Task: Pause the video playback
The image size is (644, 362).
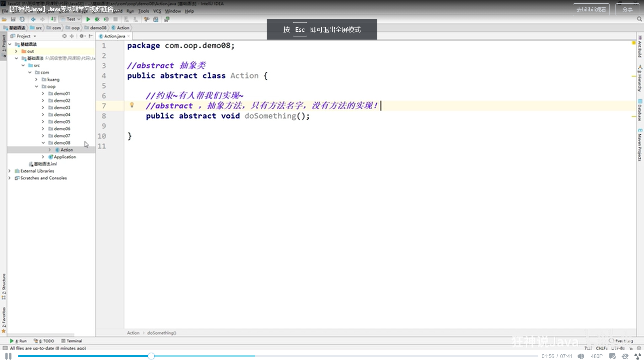Action: click(x=8, y=356)
